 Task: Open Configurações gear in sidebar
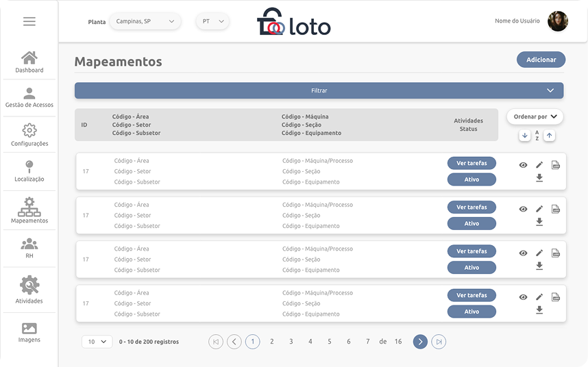point(29,135)
